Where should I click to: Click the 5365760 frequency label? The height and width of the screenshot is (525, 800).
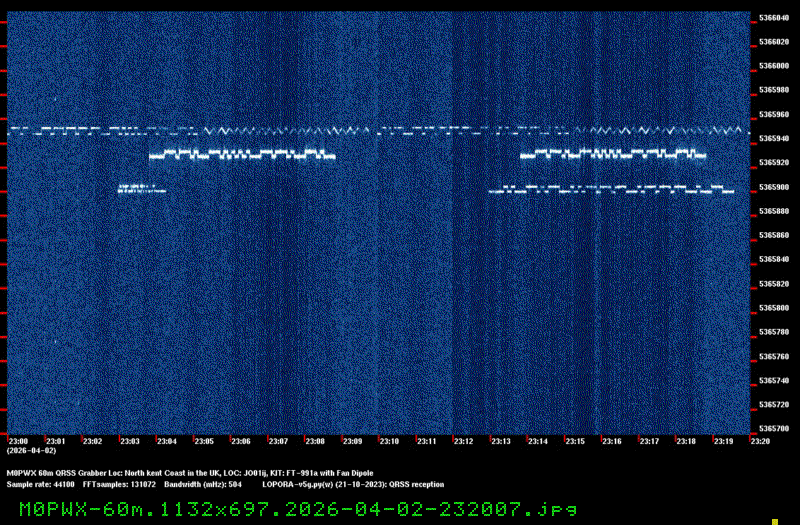click(774, 357)
